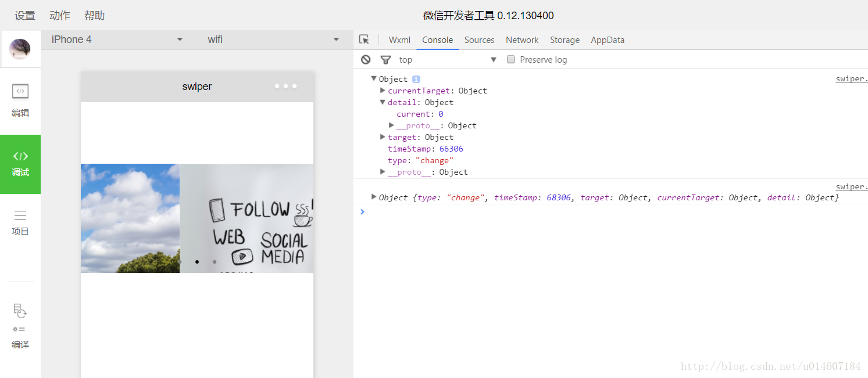Open the wifi network dropdown
The width and height of the screenshot is (868, 378).
pos(273,39)
